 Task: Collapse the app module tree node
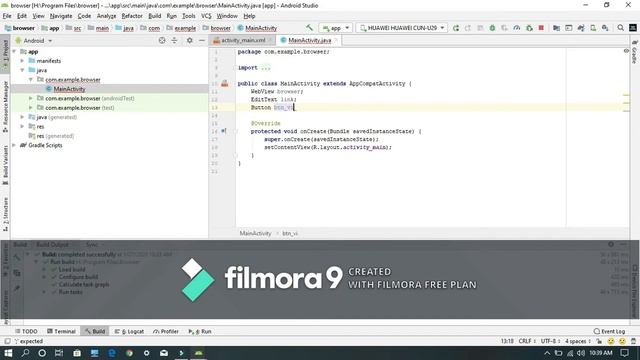click(15, 52)
